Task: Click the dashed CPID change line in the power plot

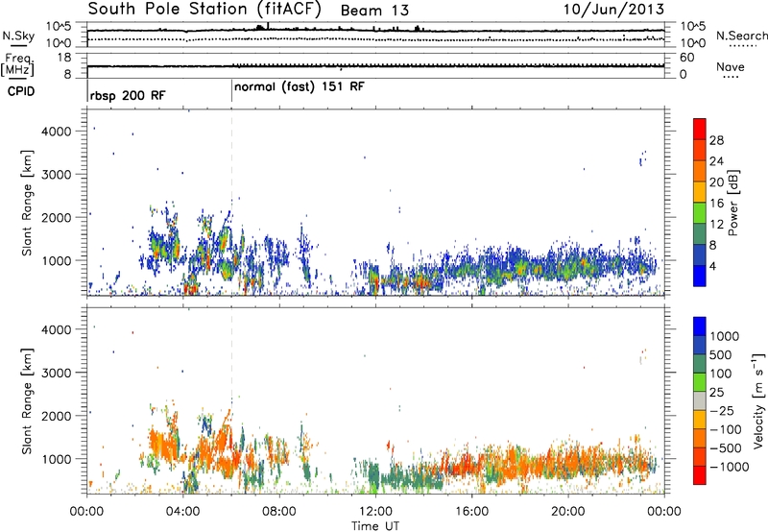Action: point(231,203)
